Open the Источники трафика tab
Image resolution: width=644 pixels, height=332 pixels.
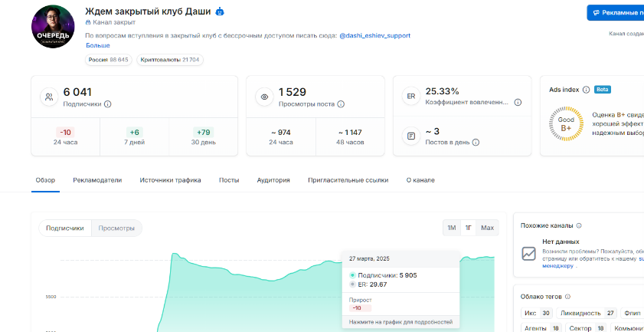pyautogui.click(x=171, y=180)
